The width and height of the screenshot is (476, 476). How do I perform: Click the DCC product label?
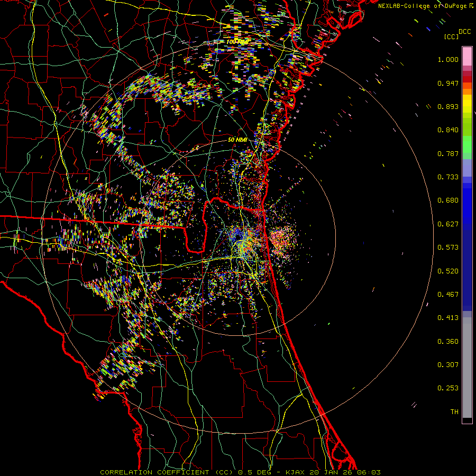click(465, 32)
